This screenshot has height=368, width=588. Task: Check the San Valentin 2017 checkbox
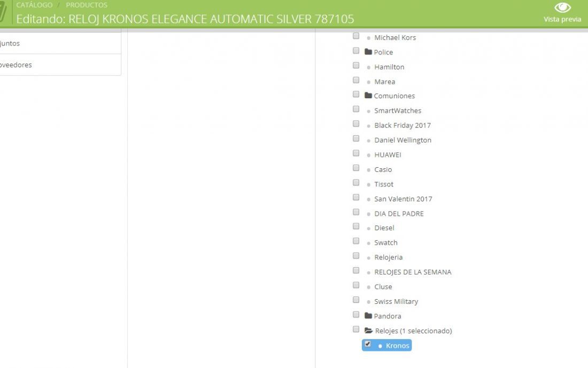coord(356,198)
